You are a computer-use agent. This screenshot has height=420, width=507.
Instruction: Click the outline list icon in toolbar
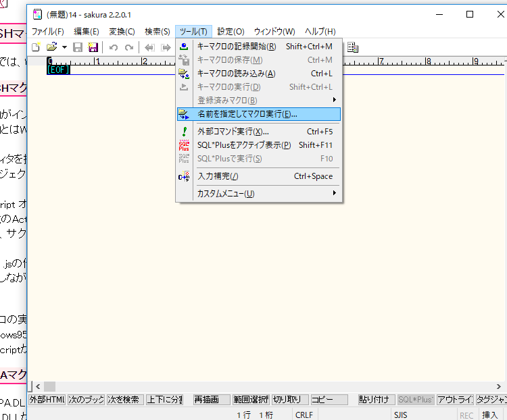pyautogui.click(x=352, y=47)
